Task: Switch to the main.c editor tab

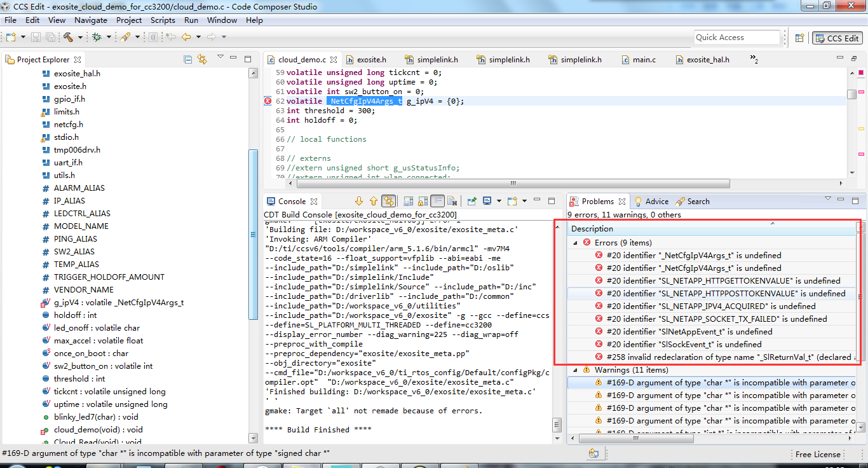Action: click(x=644, y=60)
